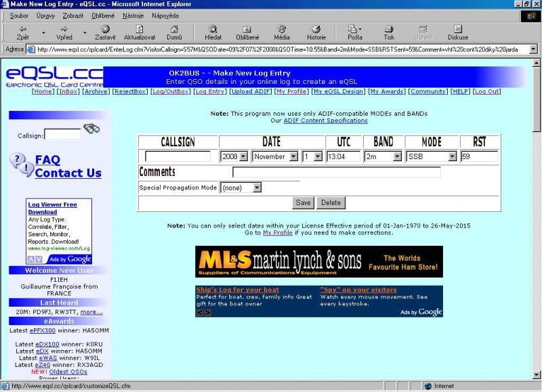Click the Comments text field
Screen dimensions: 542x392
point(336,172)
